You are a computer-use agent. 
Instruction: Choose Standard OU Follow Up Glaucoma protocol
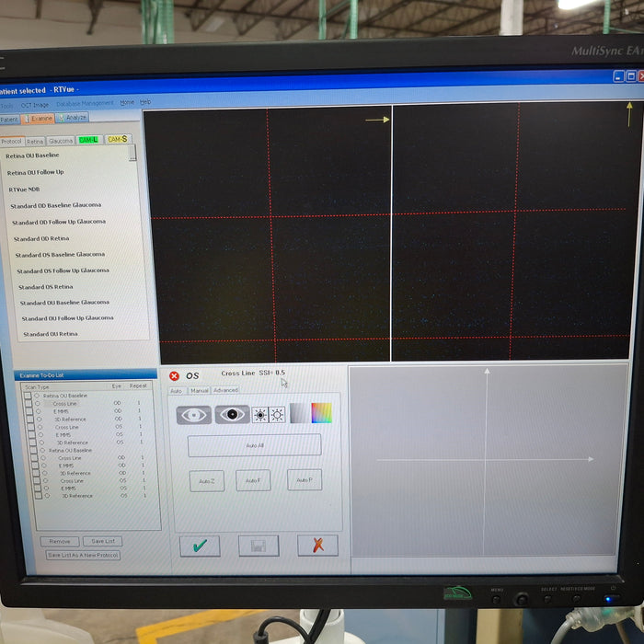click(x=67, y=318)
